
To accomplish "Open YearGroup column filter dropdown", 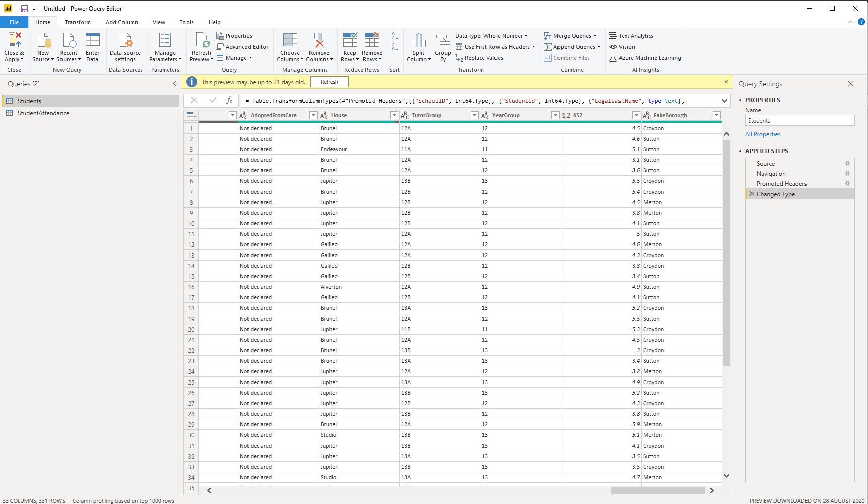I will coord(555,115).
